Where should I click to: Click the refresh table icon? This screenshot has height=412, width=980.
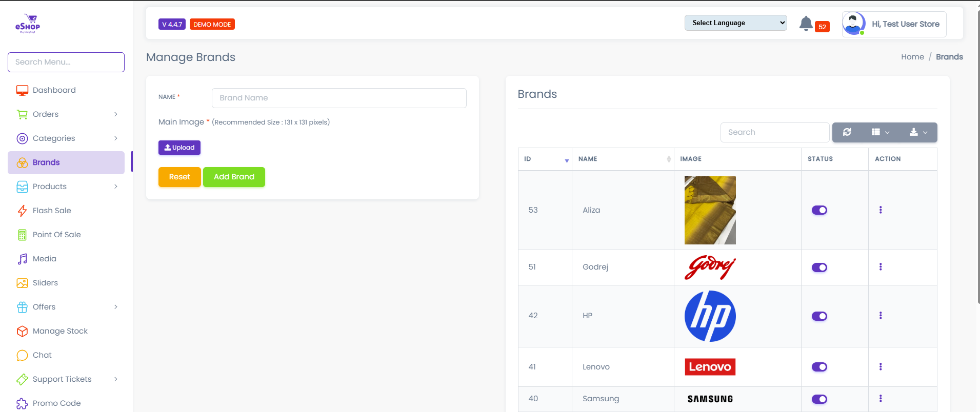tap(847, 132)
